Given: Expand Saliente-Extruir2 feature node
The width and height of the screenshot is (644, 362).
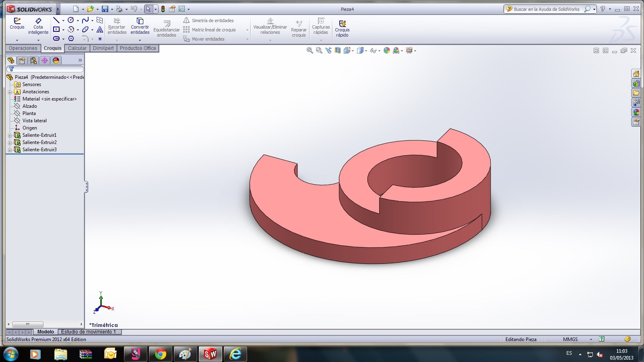Looking at the screenshot, I should 10,143.
